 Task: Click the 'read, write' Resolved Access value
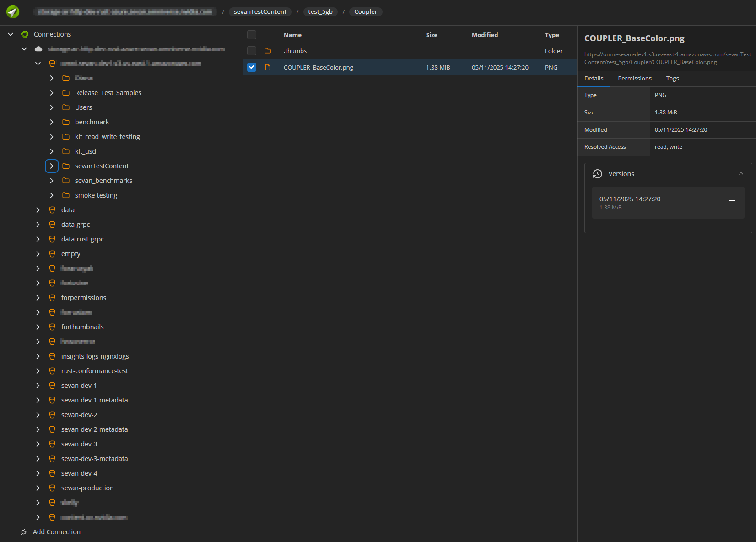668,147
